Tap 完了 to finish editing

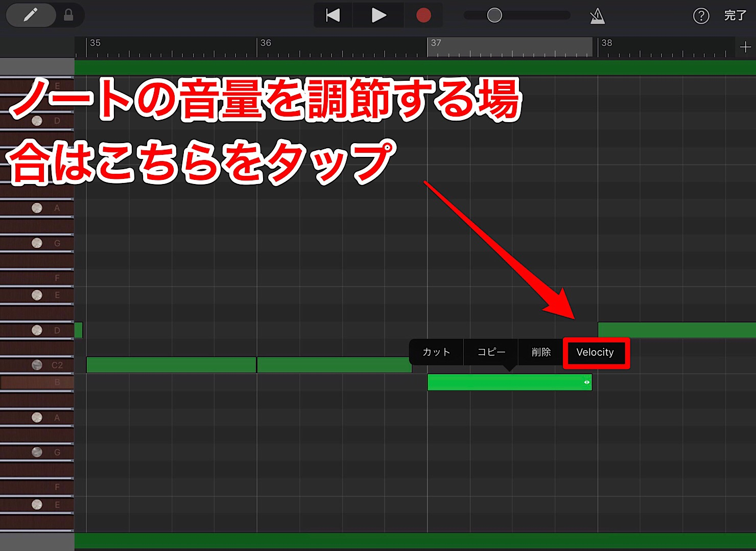(735, 15)
